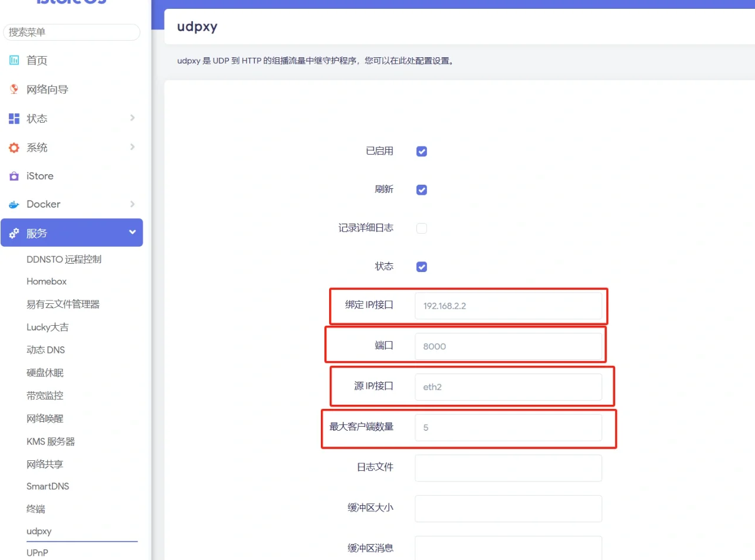Go to the UPnP settings page
This screenshot has width=755, height=560.
pos(37,552)
